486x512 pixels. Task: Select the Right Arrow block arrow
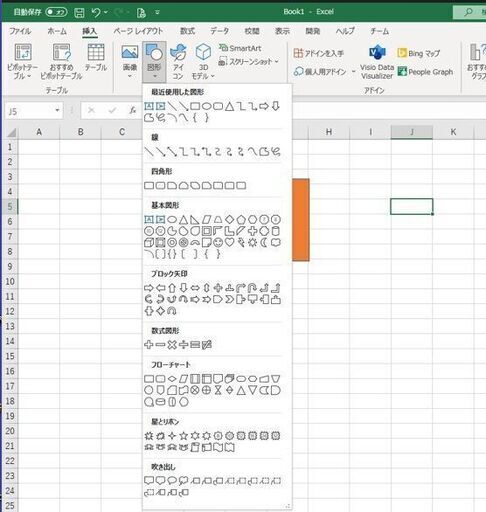(149, 288)
